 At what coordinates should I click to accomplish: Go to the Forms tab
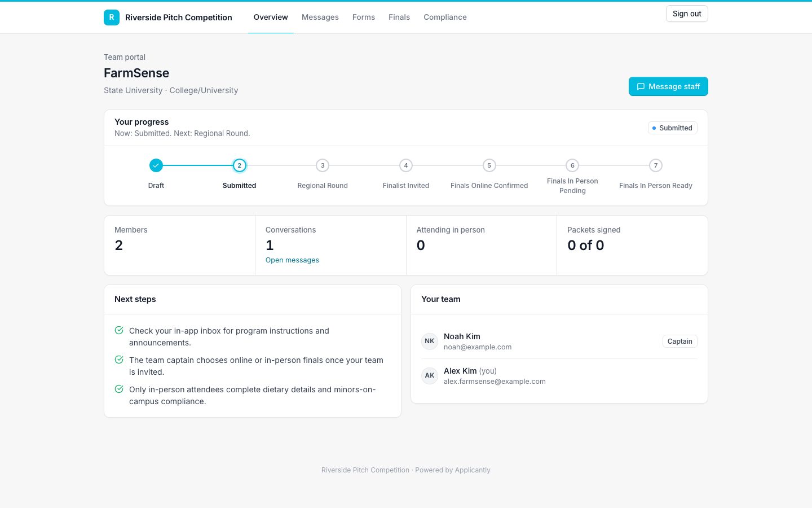[x=364, y=17]
